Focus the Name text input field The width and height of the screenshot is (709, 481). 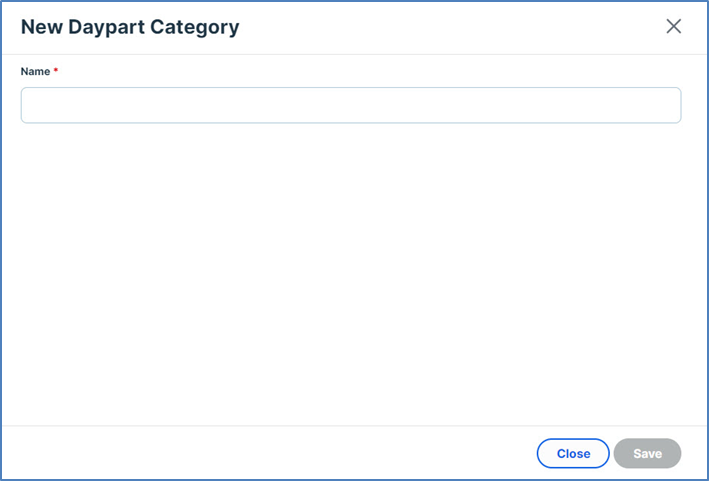coord(350,105)
